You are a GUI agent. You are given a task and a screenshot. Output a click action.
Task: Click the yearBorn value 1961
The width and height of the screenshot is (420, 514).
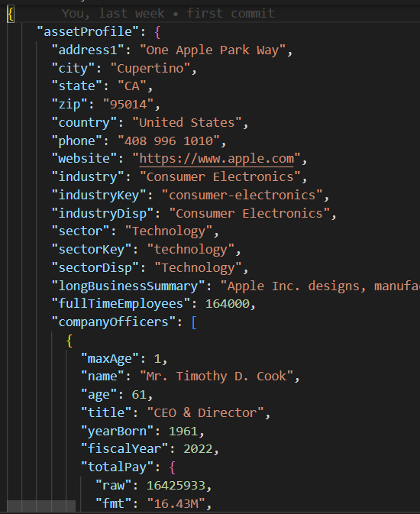183,432
